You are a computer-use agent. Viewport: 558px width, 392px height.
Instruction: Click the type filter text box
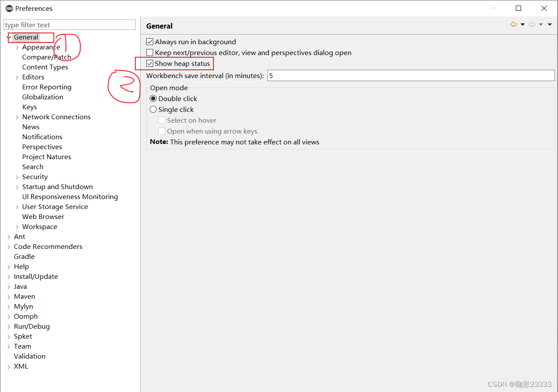tap(69, 25)
